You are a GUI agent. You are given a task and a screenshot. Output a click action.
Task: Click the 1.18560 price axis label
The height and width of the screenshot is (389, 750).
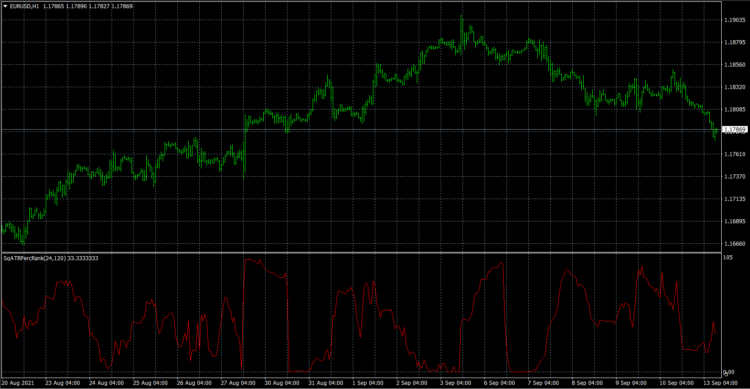(734, 65)
